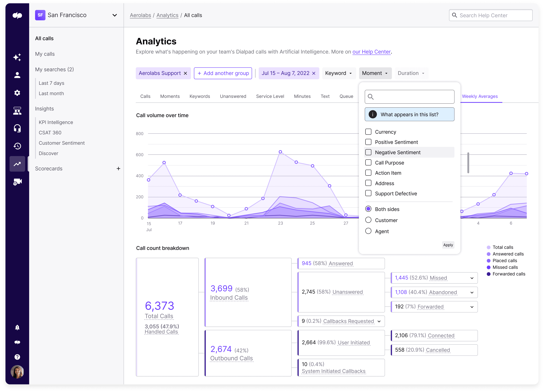Open the Keywords analytics tab
544x392 pixels.
point(200,96)
